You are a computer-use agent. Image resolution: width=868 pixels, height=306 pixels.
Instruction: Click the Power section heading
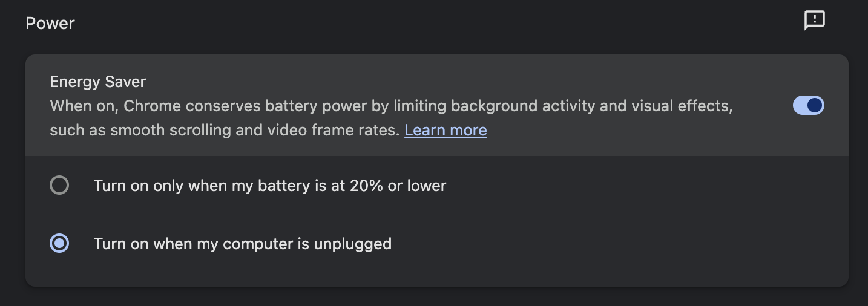pos(50,24)
